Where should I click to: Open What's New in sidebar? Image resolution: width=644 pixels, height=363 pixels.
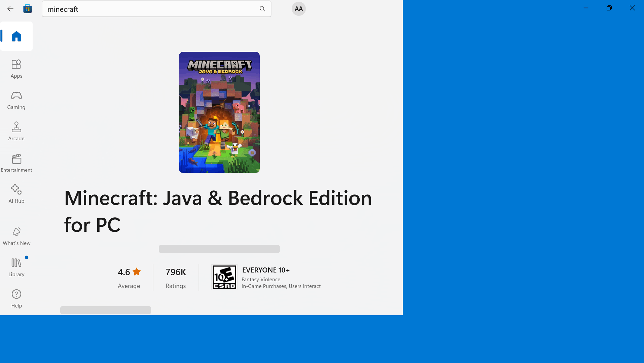[16, 236]
